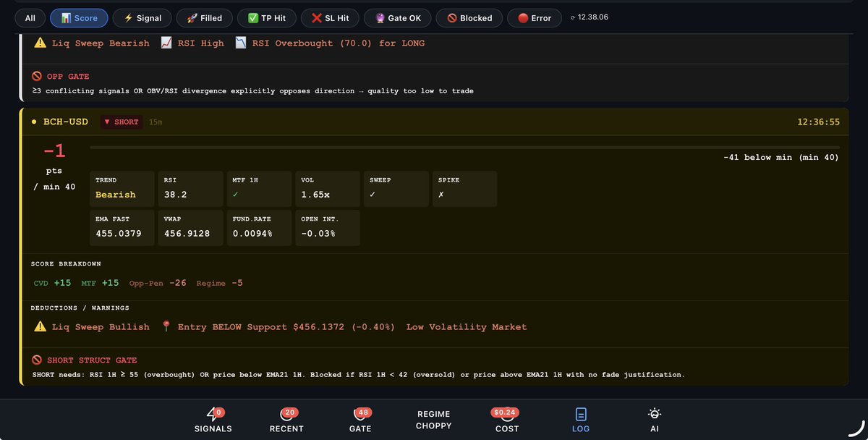Screen dimensions: 868x440
Task: Click the Low Volatility Market warning
Action: 467,326
